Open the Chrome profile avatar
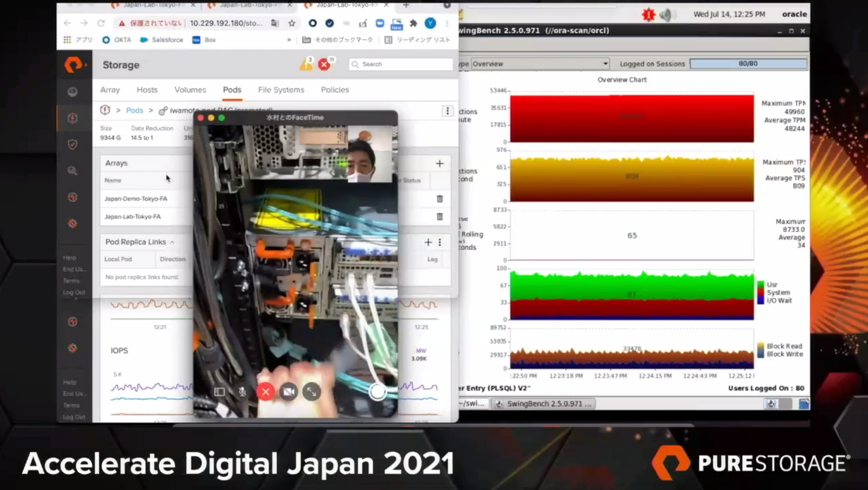868x490 pixels. (x=430, y=23)
